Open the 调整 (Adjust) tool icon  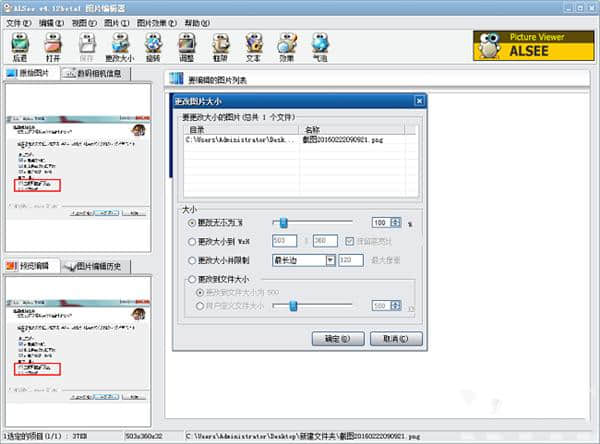point(187,47)
